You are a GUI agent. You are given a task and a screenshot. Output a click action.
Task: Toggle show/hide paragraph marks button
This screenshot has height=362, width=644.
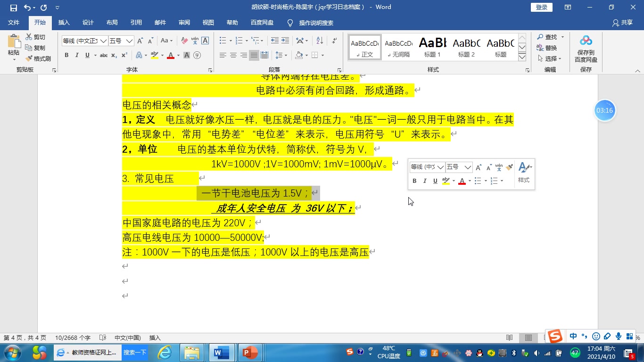point(334,41)
